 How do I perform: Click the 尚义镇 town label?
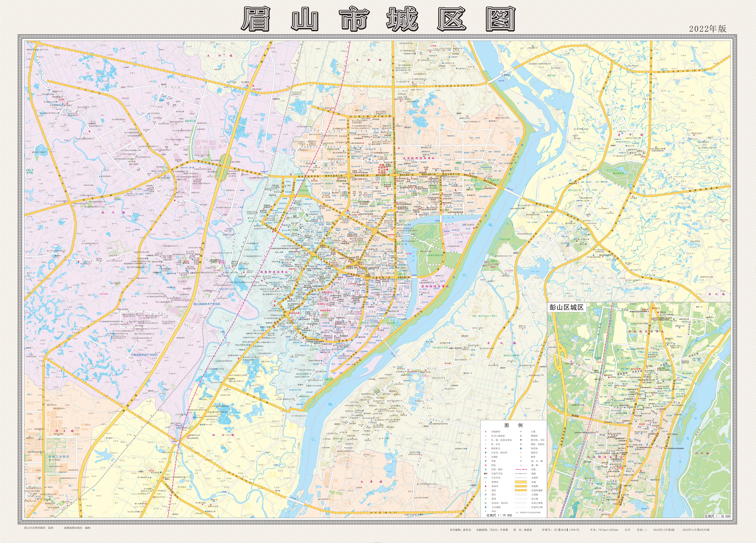click(x=113, y=212)
